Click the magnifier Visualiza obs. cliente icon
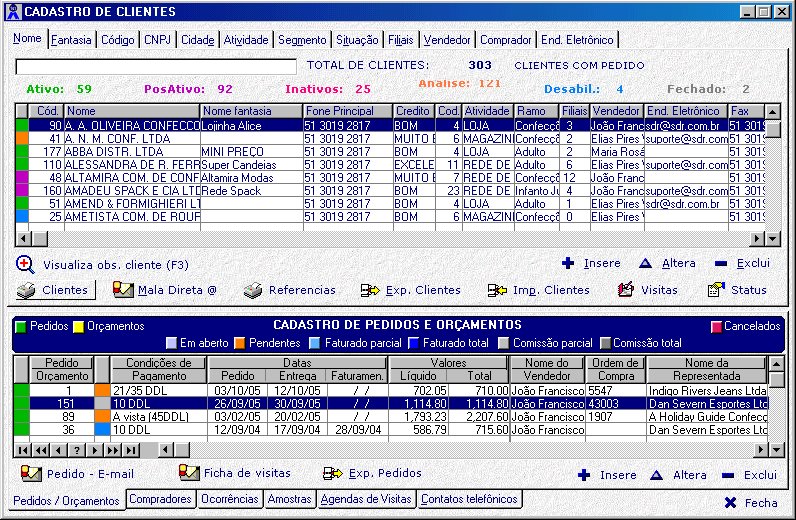This screenshot has width=796, height=520. 25,265
